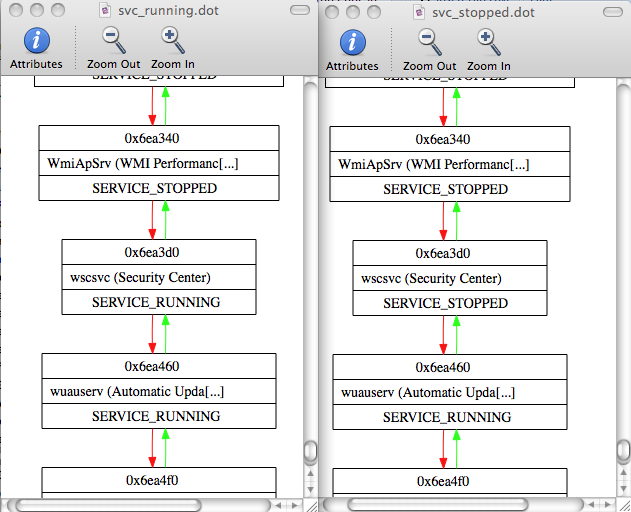631x512 pixels.
Task: Click Zoom Out in svc_running.dot window
Action: click(x=113, y=47)
